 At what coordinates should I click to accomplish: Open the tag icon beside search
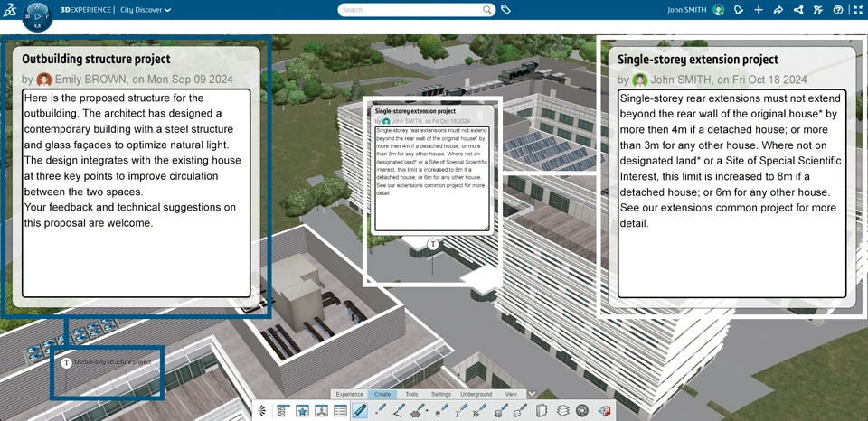(505, 10)
